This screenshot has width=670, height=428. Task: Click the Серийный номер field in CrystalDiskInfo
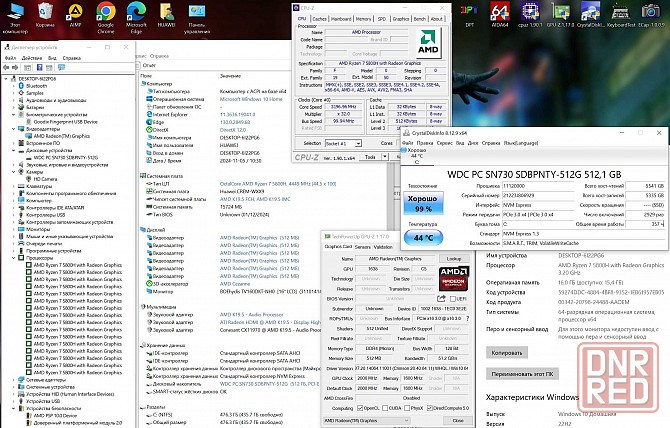(538, 196)
